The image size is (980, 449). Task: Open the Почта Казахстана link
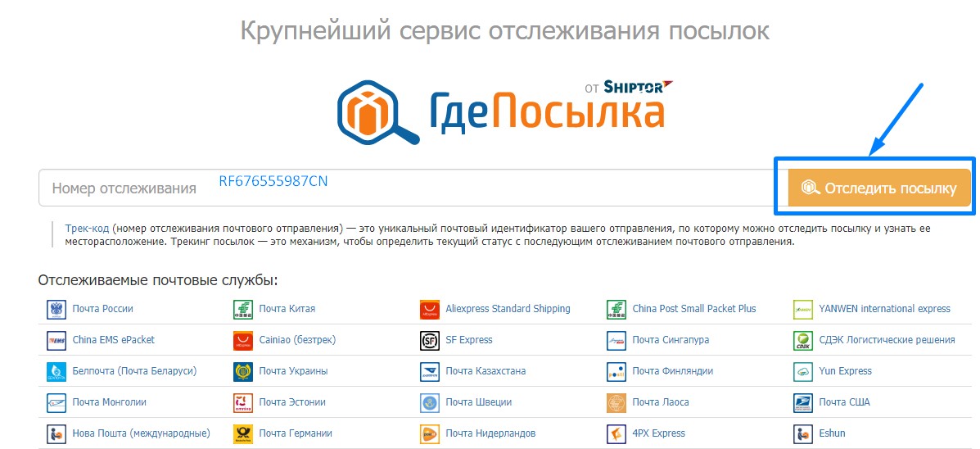[x=485, y=371]
